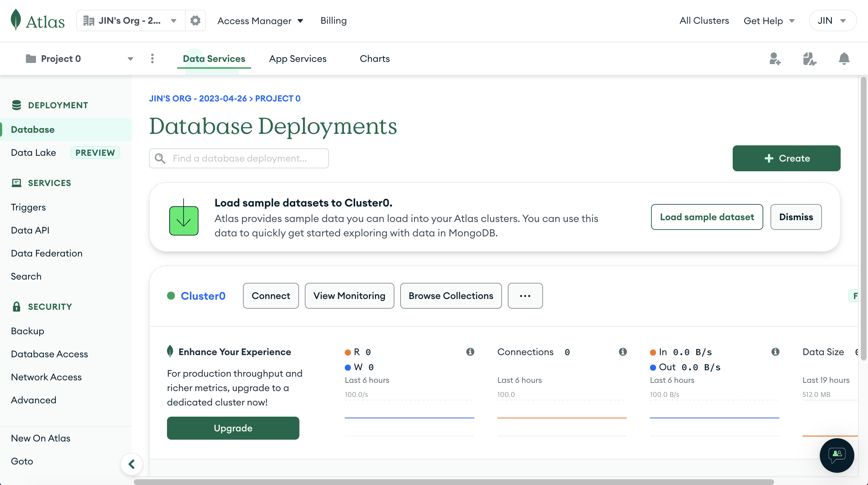The height and width of the screenshot is (485, 868).
Task: Switch to the App Services tab
Action: point(298,59)
